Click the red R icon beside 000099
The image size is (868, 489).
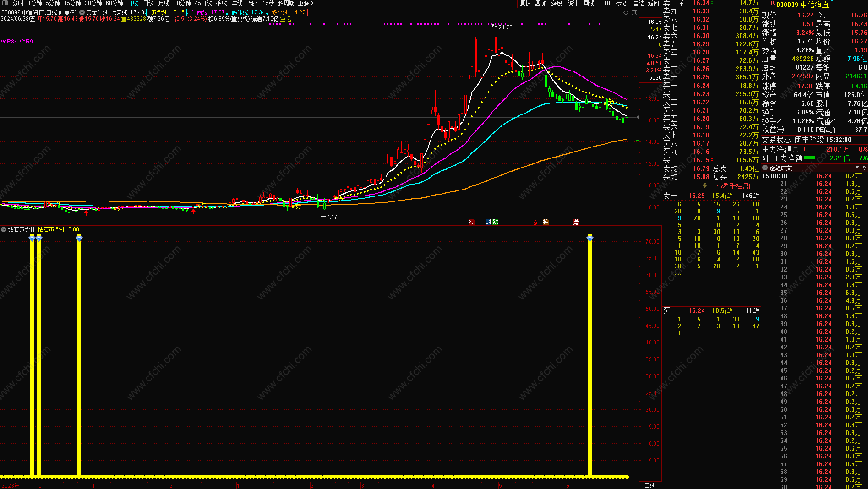pos(773,3)
